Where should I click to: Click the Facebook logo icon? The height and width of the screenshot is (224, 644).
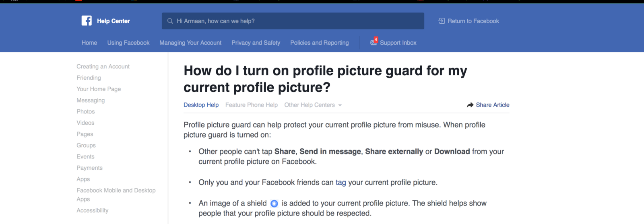(87, 21)
